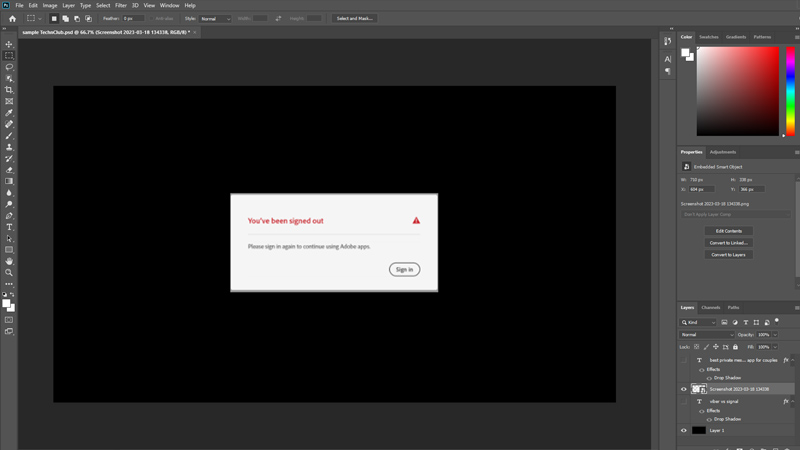Select the Object Selection tool
Screen dimensions: 800x450
point(9,79)
